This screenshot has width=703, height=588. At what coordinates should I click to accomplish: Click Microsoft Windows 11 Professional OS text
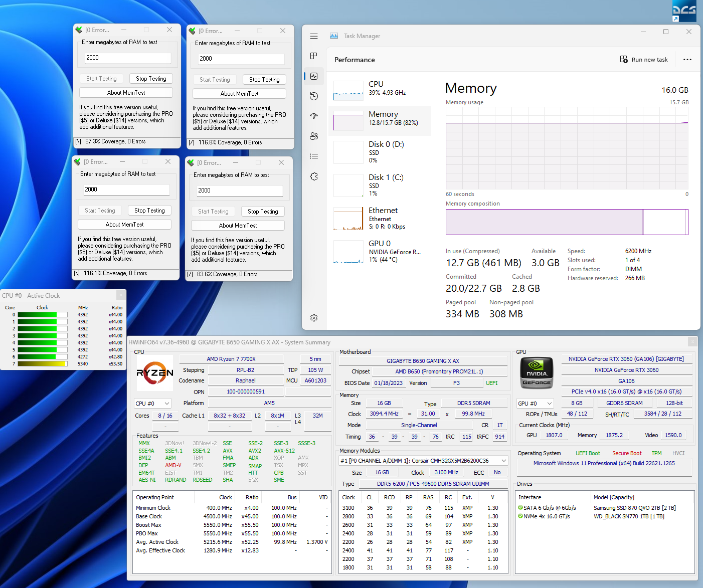(x=604, y=463)
